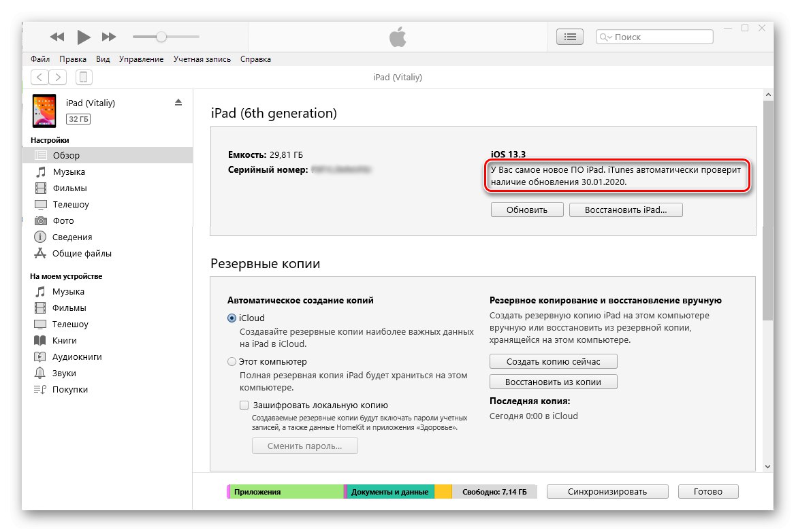
Task: Click the volume slider knob
Action: coord(161,37)
